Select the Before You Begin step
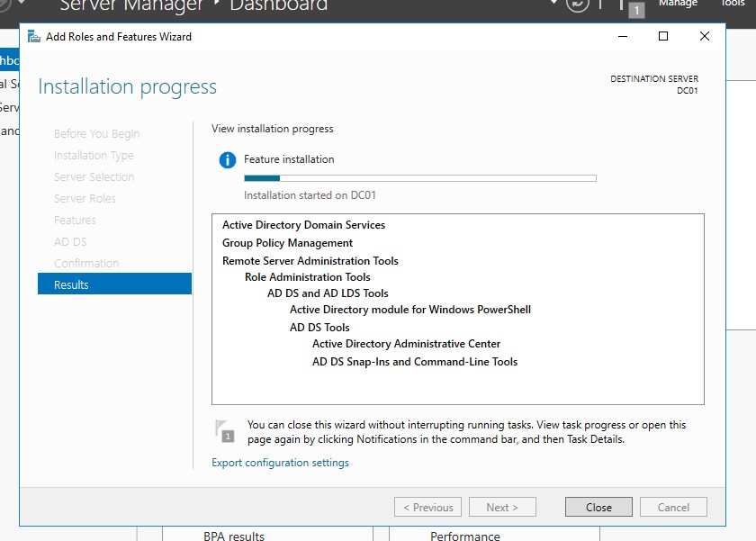756x541 pixels. 97,133
